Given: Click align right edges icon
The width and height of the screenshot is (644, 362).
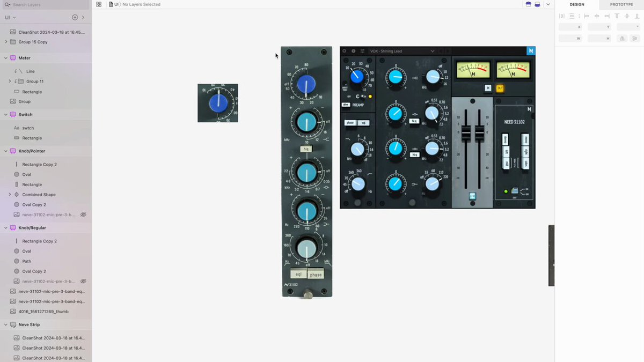Looking at the screenshot, I should click(606, 16).
